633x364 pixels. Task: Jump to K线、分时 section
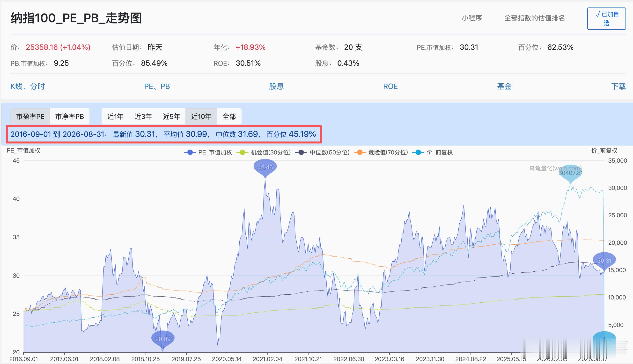click(28, 86)
